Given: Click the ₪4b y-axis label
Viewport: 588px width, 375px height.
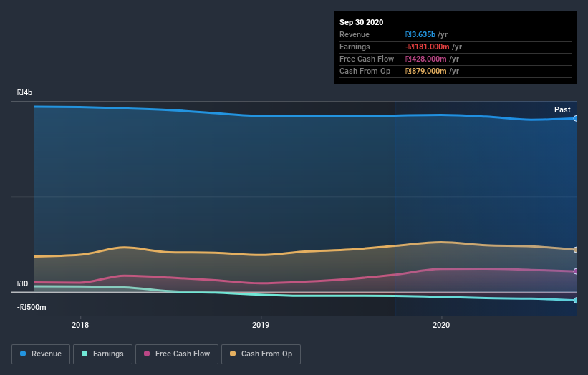Looking at the screenshot, I should tap(24, 92).
